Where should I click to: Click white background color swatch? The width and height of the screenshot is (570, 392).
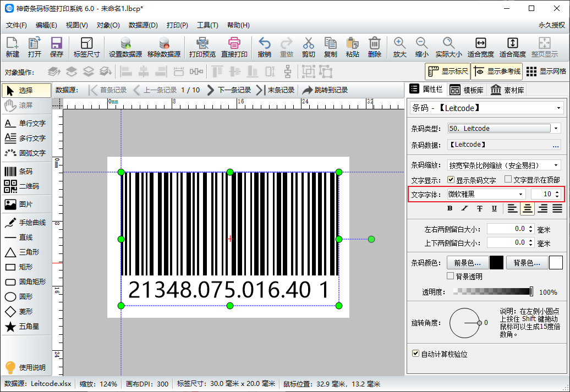tap(556, 263)
